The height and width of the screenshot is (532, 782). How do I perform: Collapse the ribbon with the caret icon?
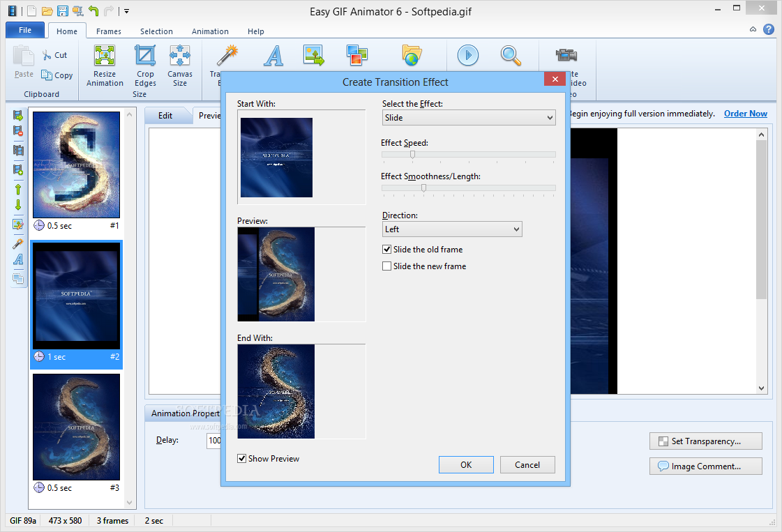tap(753, 29)
